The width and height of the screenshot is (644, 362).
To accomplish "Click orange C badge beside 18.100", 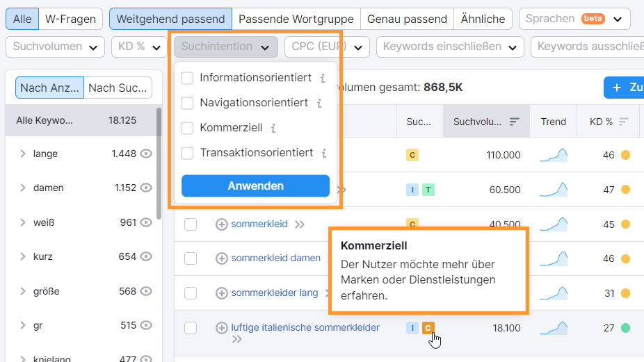I will pos(428,328).
